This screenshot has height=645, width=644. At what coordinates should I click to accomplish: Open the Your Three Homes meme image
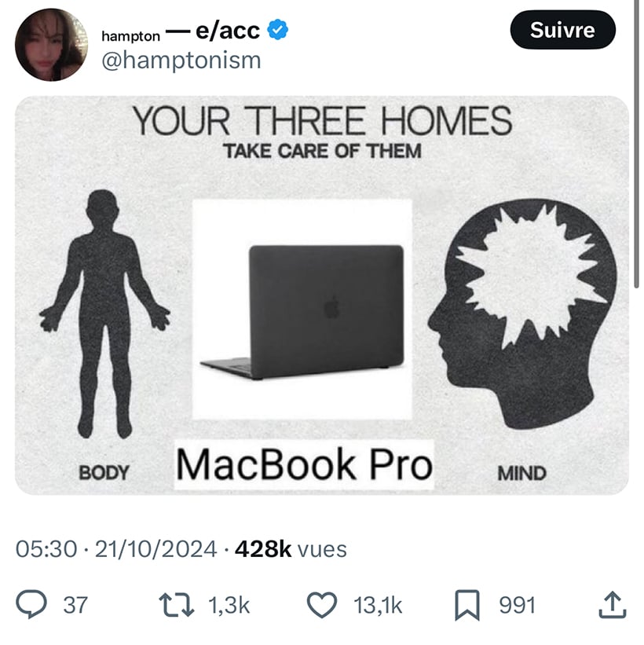pyautogui.click(x=322, y=295)
